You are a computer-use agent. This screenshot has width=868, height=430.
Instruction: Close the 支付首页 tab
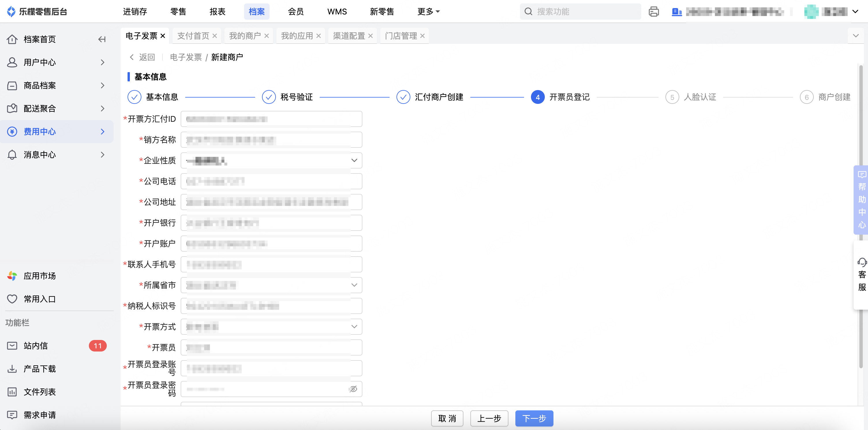click(215, 36)
